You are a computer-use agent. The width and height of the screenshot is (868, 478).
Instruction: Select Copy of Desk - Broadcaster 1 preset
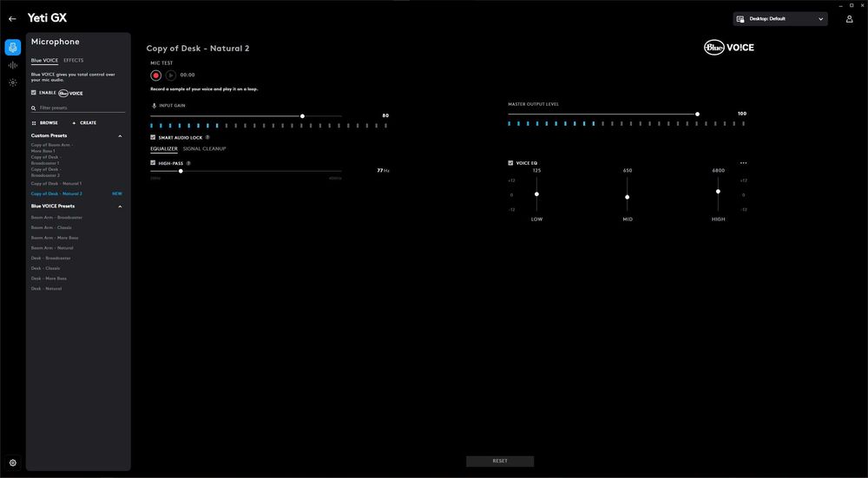tap(46, 160)
